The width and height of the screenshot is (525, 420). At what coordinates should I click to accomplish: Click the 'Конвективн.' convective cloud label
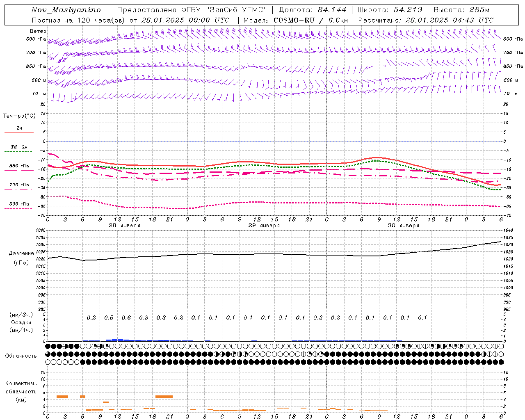coord(21,383)
